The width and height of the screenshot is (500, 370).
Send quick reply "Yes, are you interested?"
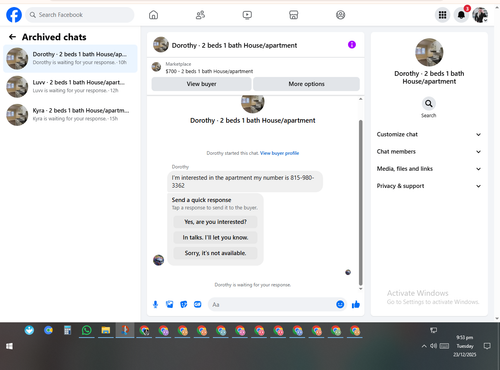(215, 222)
